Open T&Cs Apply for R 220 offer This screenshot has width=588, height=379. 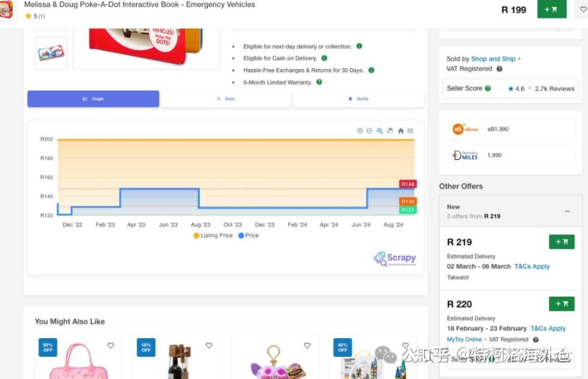[x=548, y=328]
